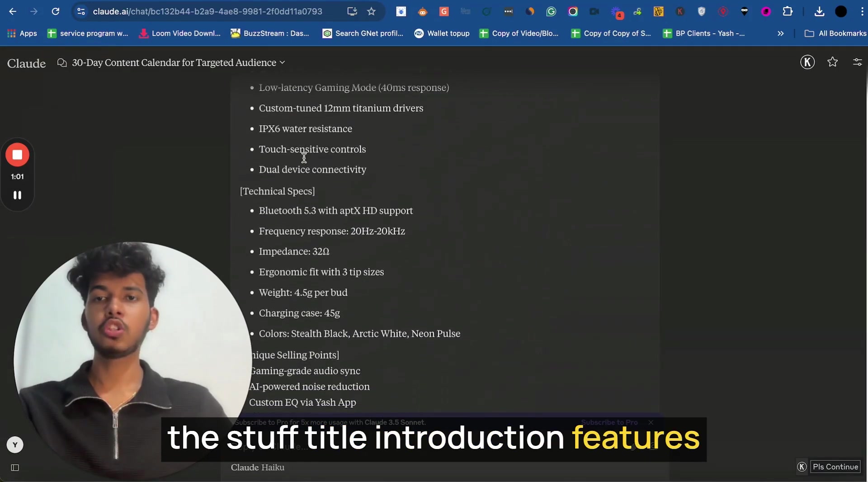Screen dimensions: 868x482
Task: Click the install app icon in address bar
Action: [x=352, y=11]
